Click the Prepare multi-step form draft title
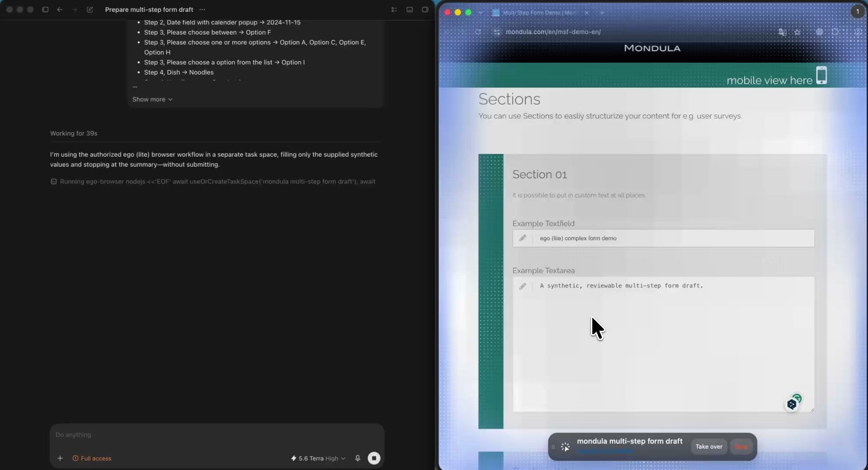 pos(149,10)
